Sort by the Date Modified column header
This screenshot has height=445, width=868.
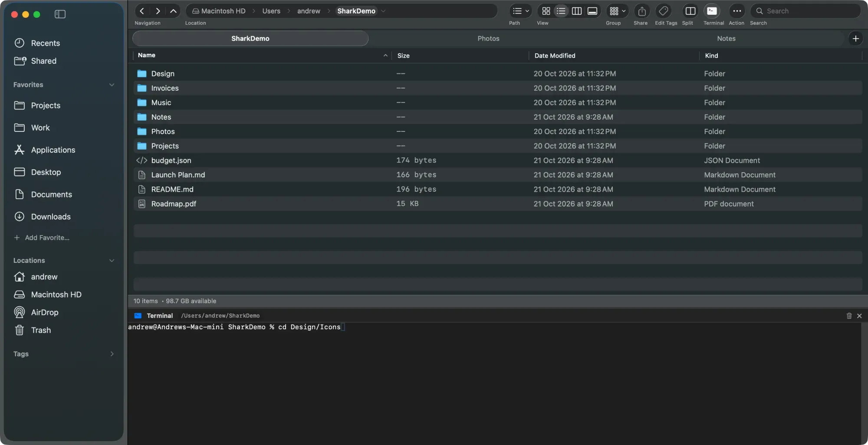coord(613,56)
